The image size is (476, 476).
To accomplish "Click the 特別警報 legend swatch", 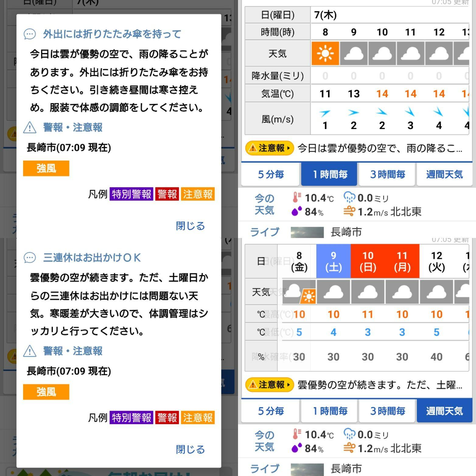I will (x=131, y=194).
